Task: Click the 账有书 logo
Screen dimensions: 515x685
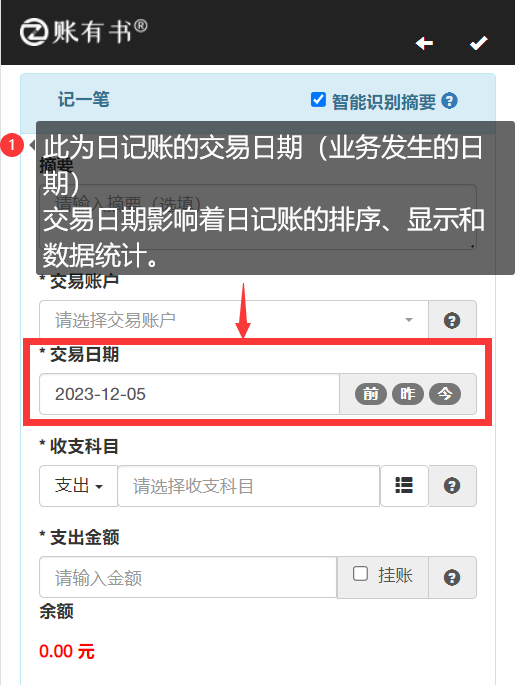Action: (83, 32)
